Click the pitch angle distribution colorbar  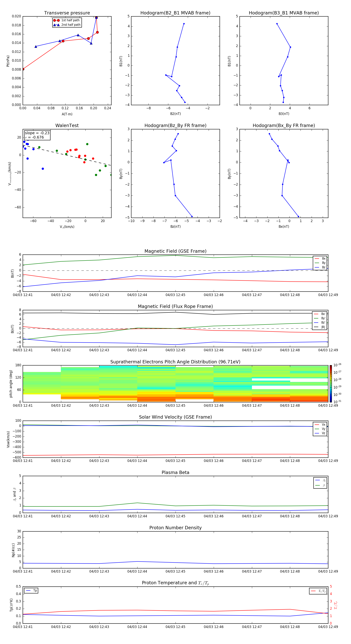331,383
